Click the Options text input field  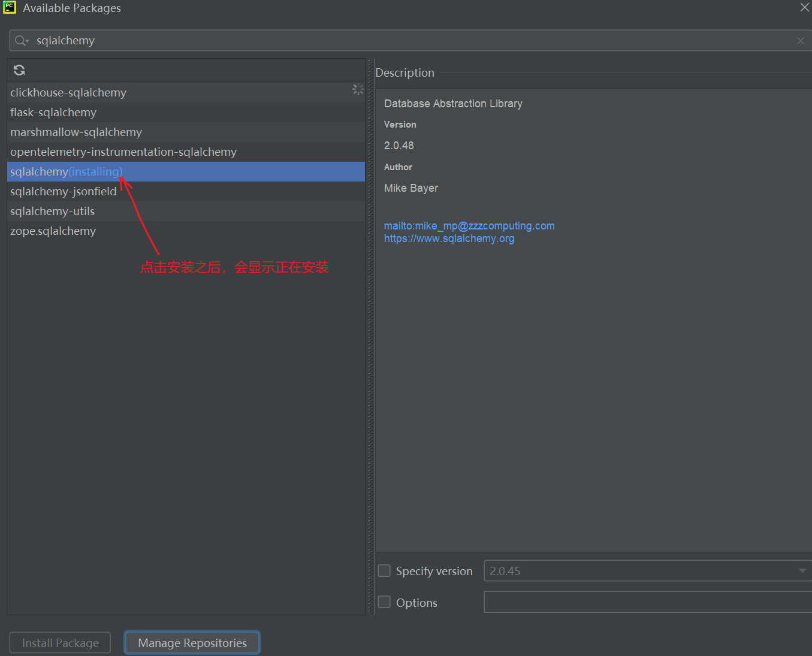(x=648, y=602)
